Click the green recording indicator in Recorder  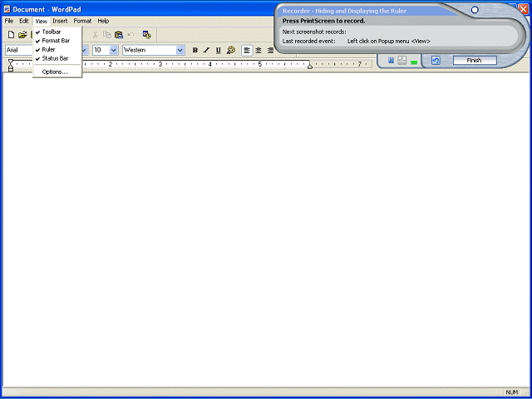(x=414, y=62)
